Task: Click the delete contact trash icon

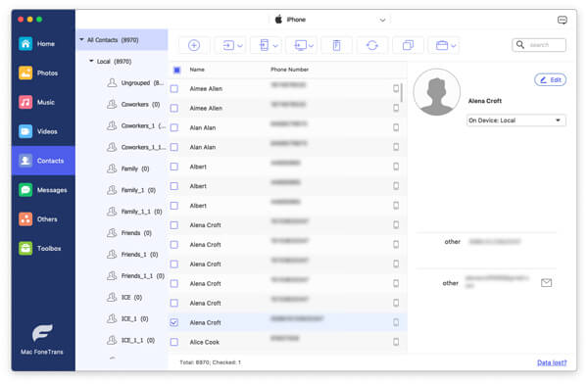Action: point(336,45)
